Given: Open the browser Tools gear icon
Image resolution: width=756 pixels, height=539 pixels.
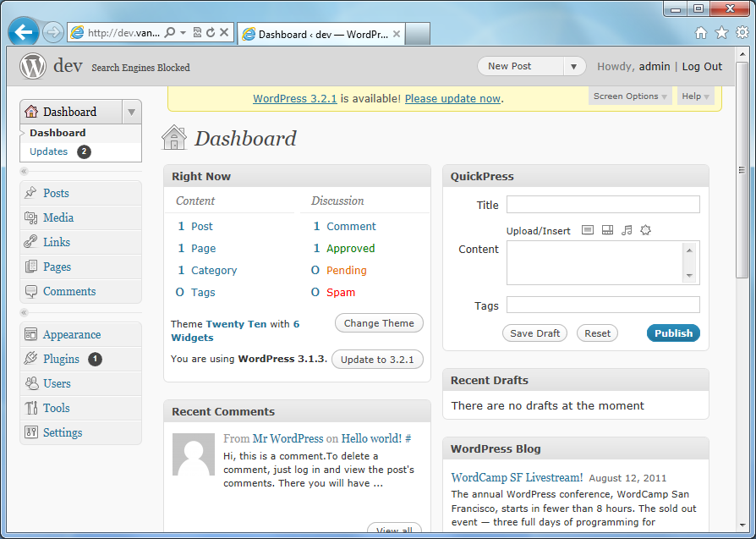Looking at the screenshot, I should (x=742, y=32).
